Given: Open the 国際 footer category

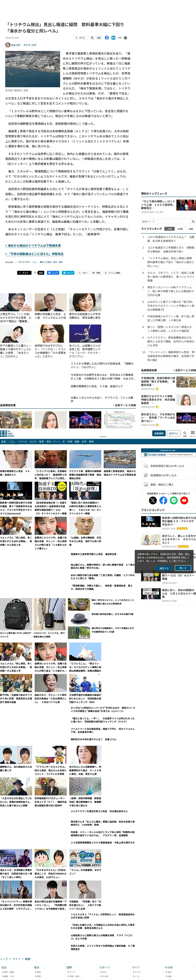Looking at the screenshot, I should click(69, 967).
